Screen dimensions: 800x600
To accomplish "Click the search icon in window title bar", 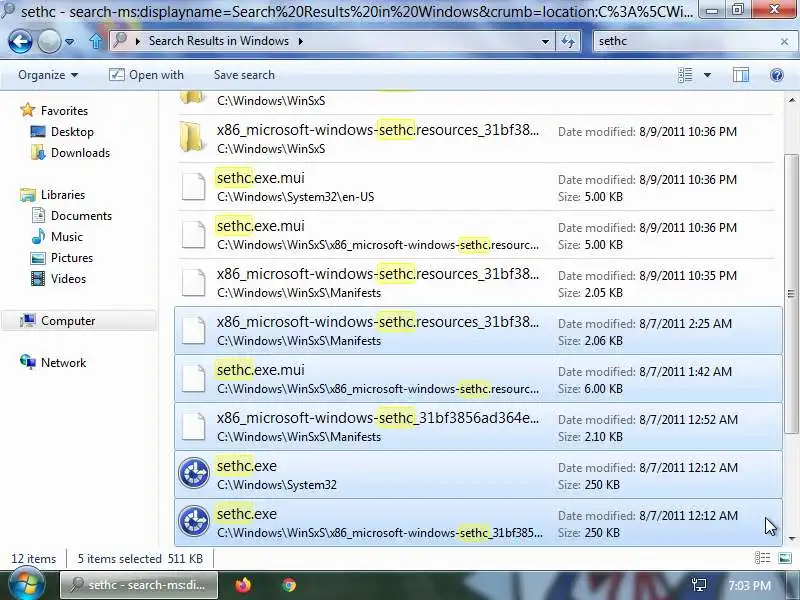I will [x=7, y=9].
